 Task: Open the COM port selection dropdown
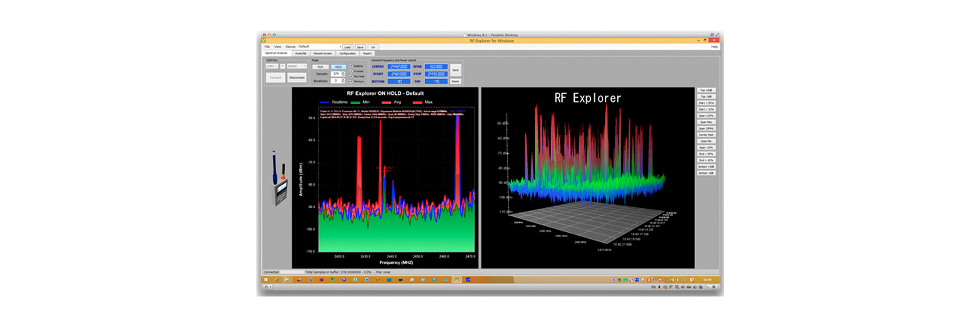pos(272,66)
